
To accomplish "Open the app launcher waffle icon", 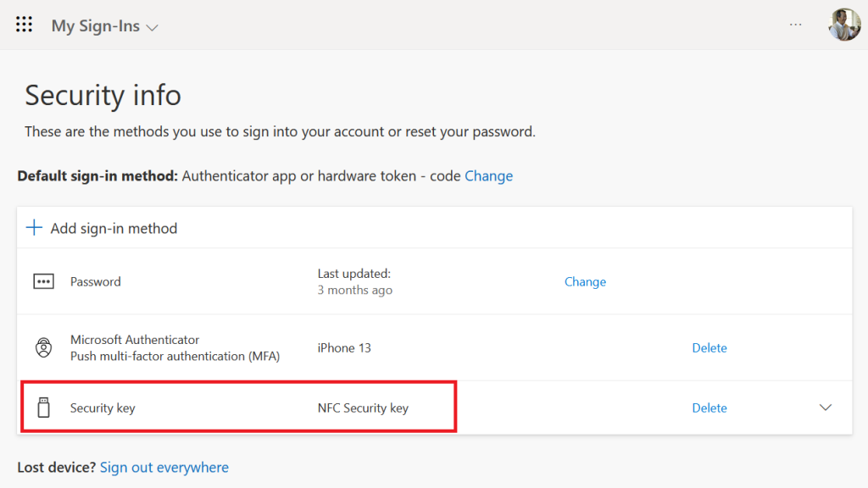I will coord(25,25).
